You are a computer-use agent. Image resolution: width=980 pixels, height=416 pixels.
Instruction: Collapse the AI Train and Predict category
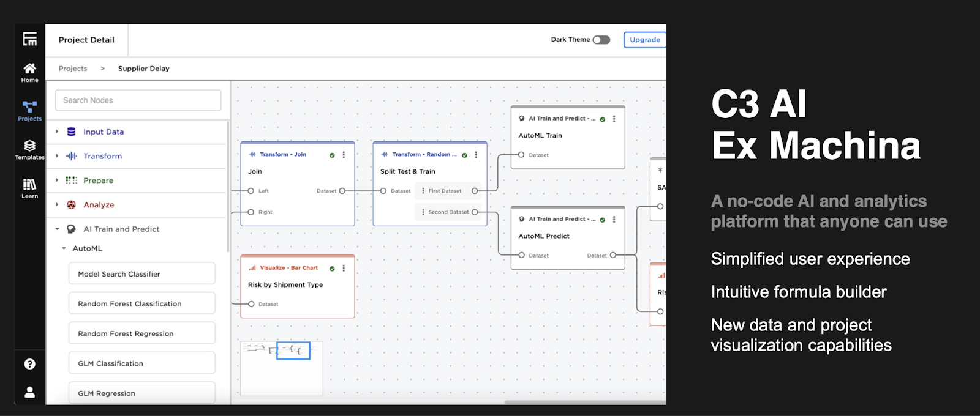pos(58,229)
